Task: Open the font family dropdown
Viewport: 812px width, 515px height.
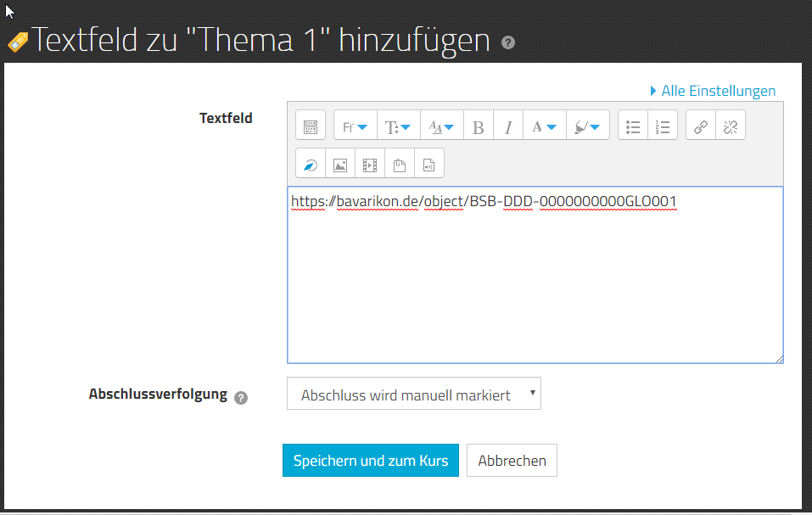Action: click(x=355, y=127)
